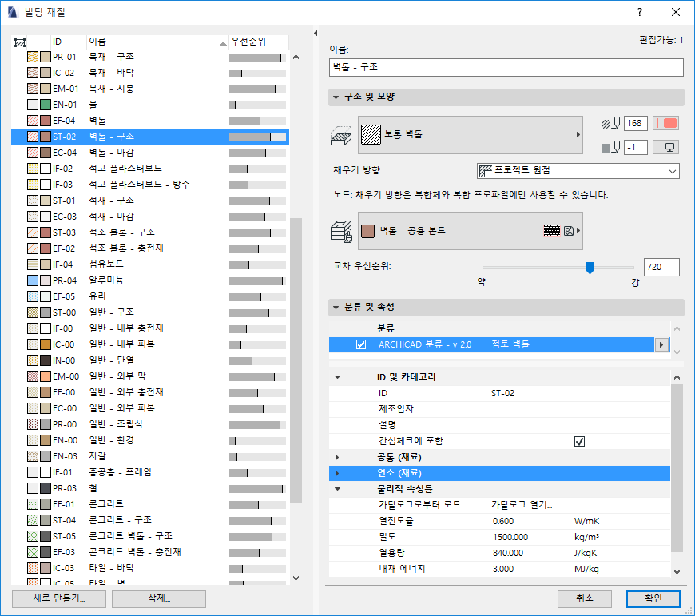Collapse the 구조 및 모양 section
Viewport: 695px width, 616px height.
tap(336, 97)
